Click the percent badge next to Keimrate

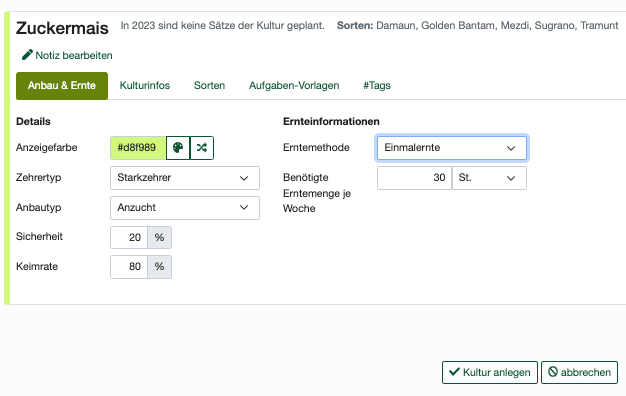click(160, 267)
